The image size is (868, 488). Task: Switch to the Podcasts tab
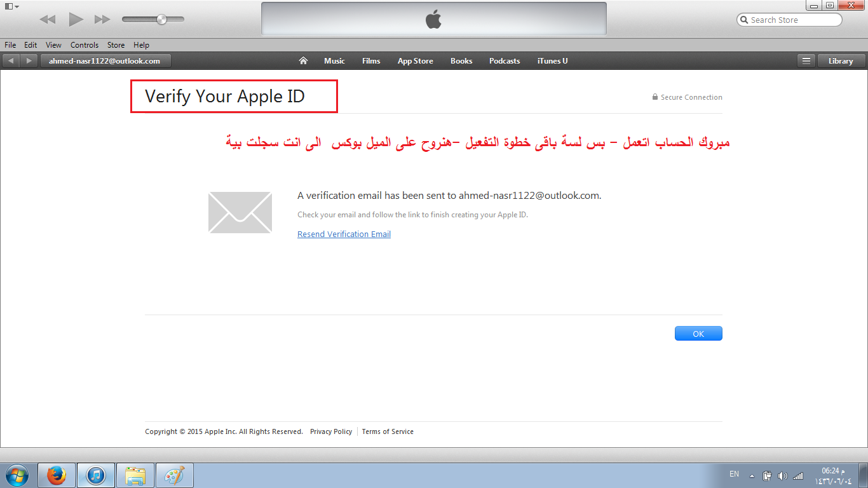click(x=505, y=61)
